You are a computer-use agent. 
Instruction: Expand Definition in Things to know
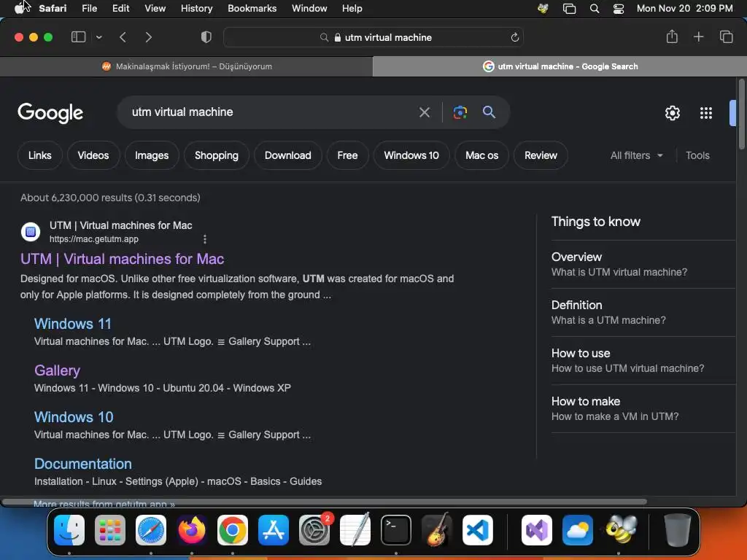point(643,312)
